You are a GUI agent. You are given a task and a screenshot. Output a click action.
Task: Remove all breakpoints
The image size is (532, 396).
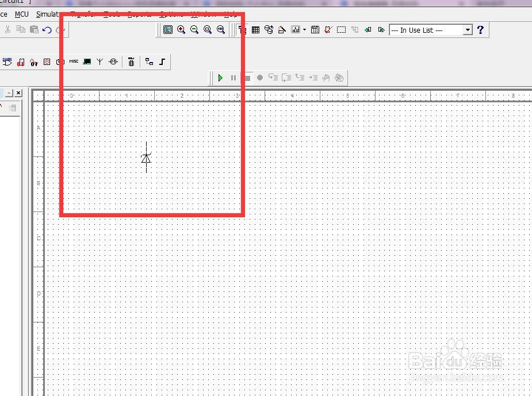tap(339, 78)
